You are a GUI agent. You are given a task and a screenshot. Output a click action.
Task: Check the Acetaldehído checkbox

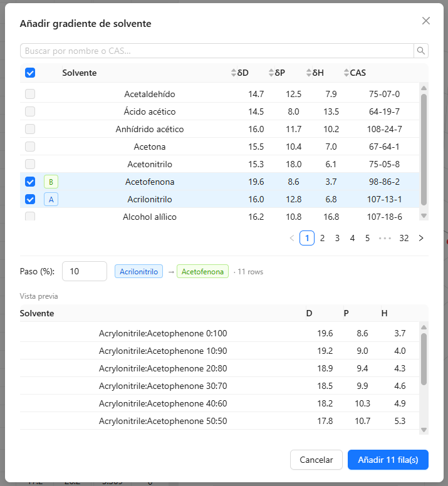click(30, 94)
